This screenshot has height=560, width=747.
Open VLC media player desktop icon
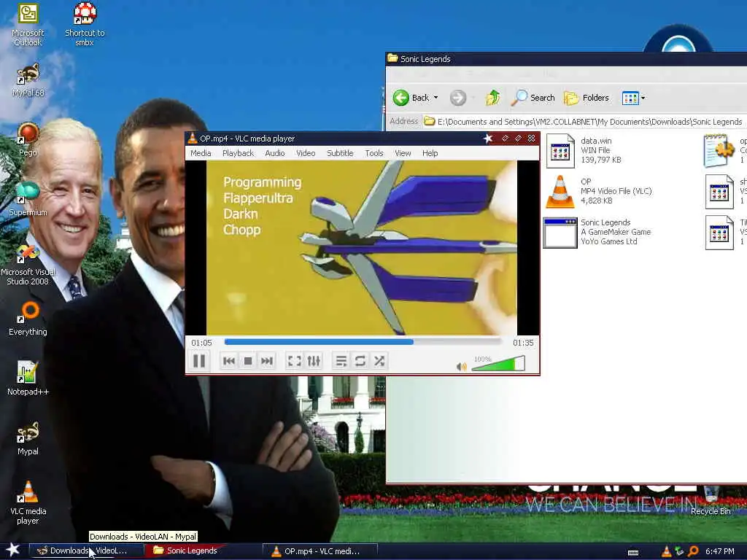pos(28,503)
